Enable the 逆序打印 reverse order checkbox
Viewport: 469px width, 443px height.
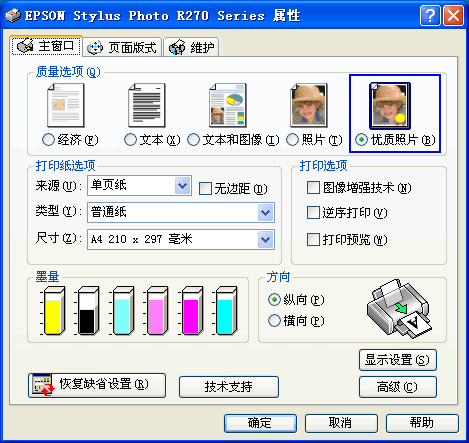pyautogui.click(x=313, y=212)
